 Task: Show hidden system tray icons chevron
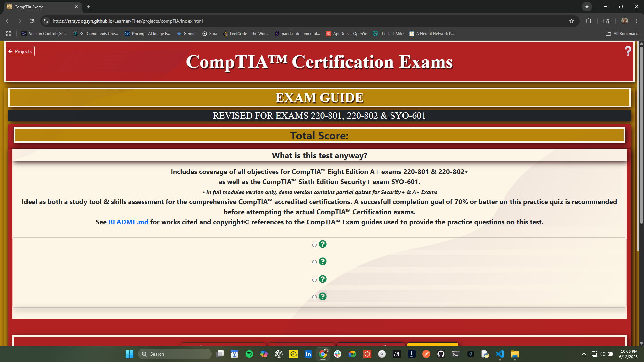[584, 354]
